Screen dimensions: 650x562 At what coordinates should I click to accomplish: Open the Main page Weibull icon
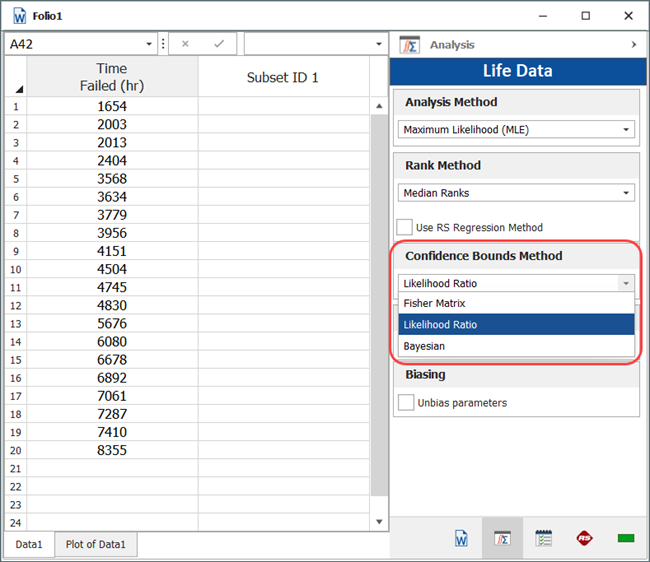[x=461, y=538]
